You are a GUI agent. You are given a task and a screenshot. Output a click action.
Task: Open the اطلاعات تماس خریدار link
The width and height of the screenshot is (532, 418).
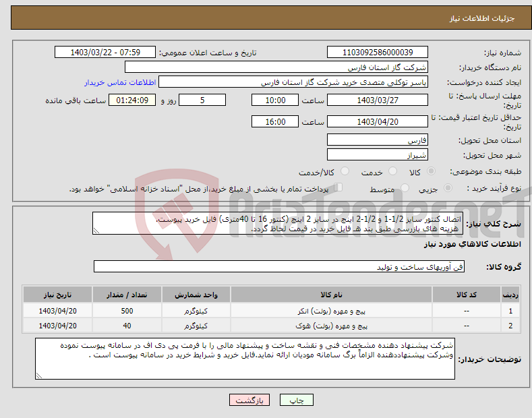(x=120, y=82)
